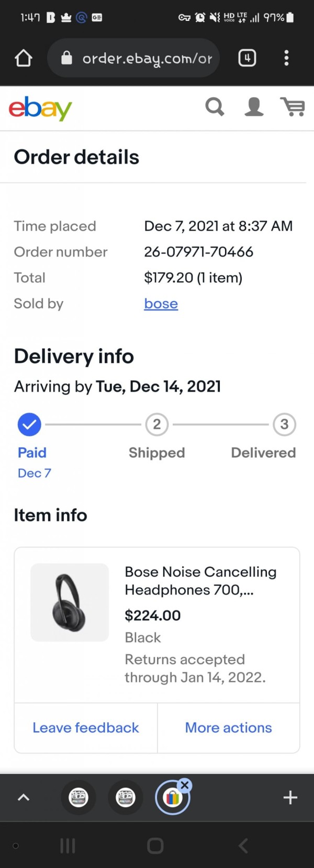Tap the address bar with order.ebay.com
Screen dimensions: 314x868
tap(133, 58)
